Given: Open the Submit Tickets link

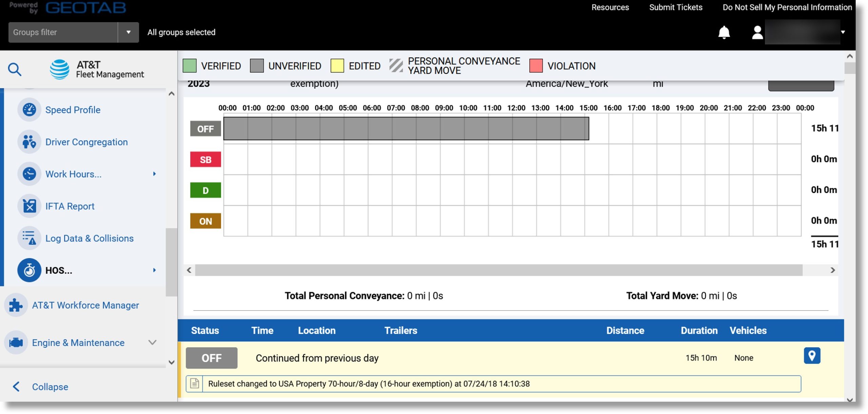Looking at the screenshot, I should click(x=675, y=7).
